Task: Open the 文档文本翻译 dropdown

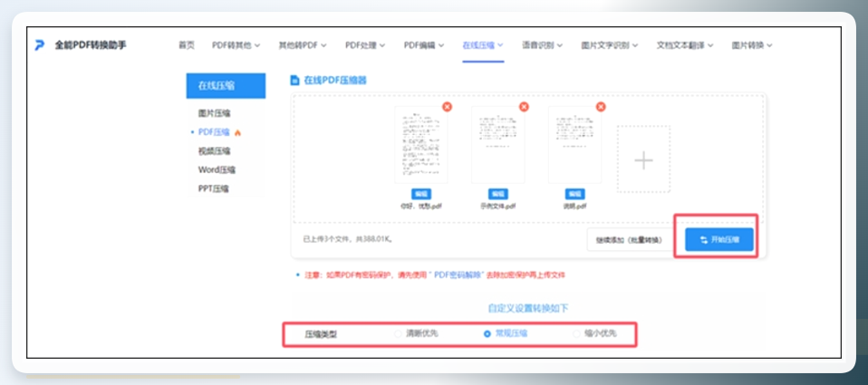Action: click(x=685, y=45)
